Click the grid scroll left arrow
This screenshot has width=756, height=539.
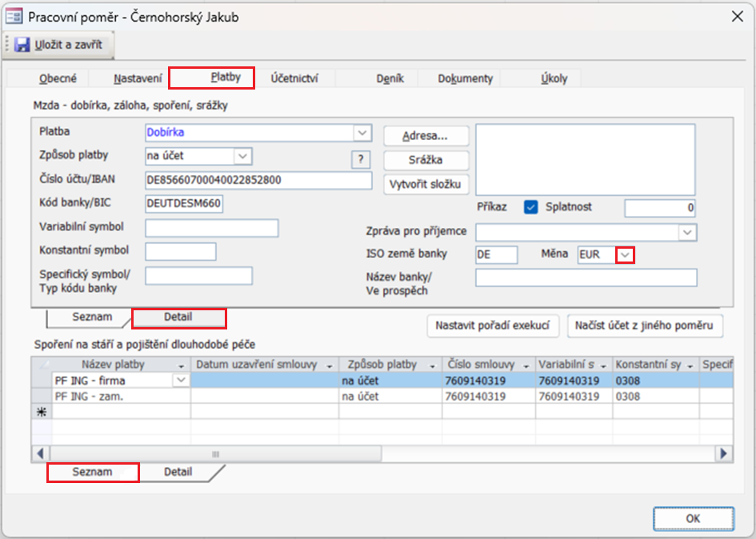(x=41, y=453)
